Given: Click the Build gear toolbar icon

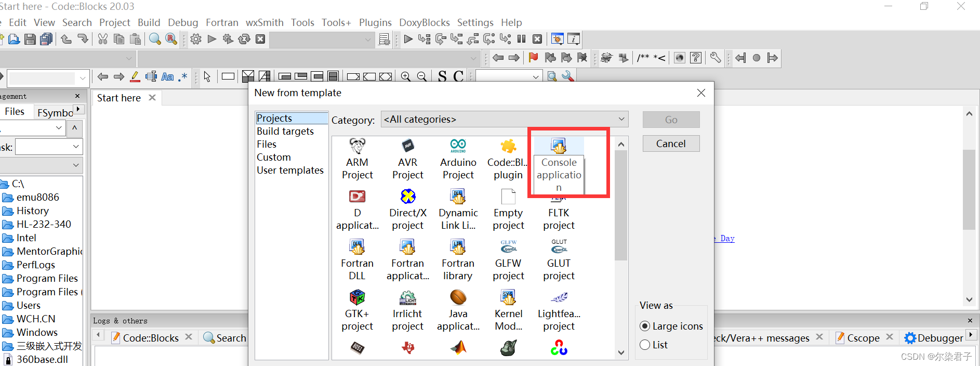Looking at the screenshot, I should [x=196, y=39].
